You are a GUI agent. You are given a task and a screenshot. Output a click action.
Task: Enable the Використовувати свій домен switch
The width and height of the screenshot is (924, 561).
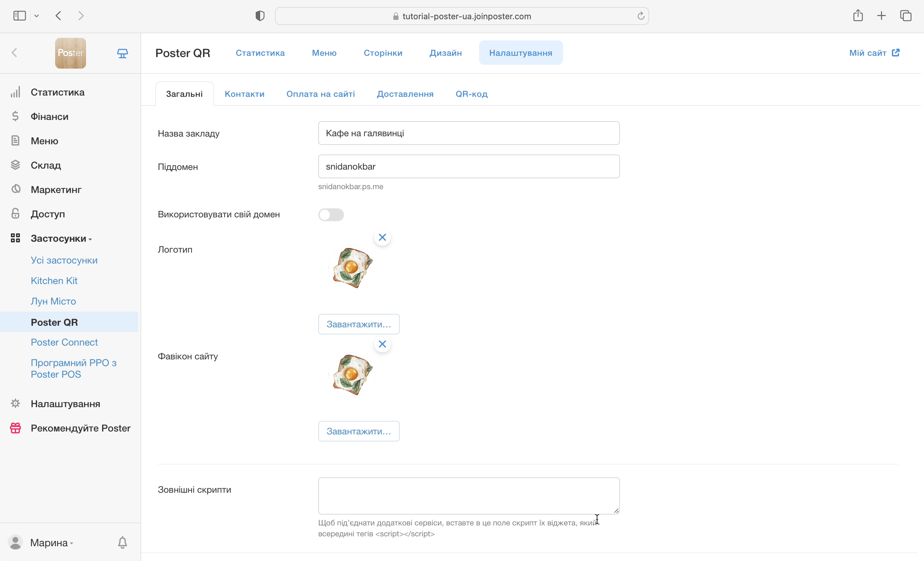tap(331, 215)
